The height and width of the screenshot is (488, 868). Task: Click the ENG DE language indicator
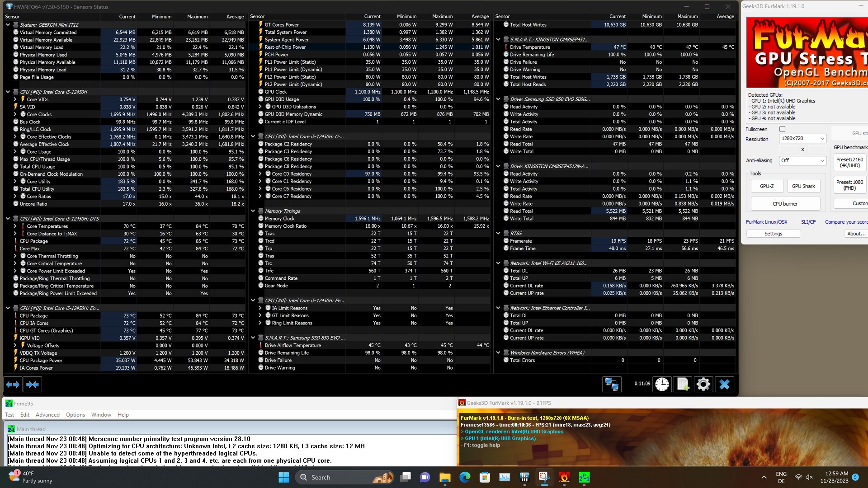click(781, 477)
